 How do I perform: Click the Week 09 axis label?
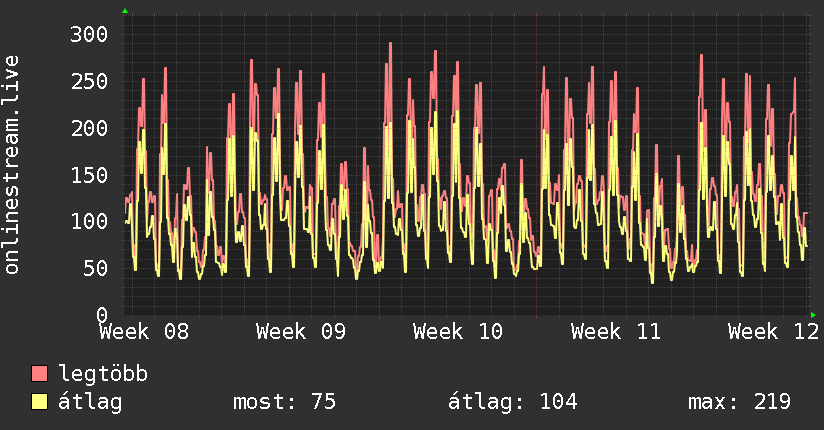tap(301, 332)
